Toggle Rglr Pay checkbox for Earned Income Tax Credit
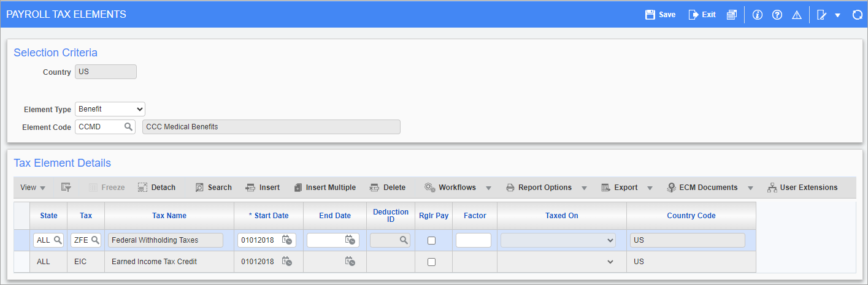The height and width of the screenshot is (285, 868). [x=432, y=262]
